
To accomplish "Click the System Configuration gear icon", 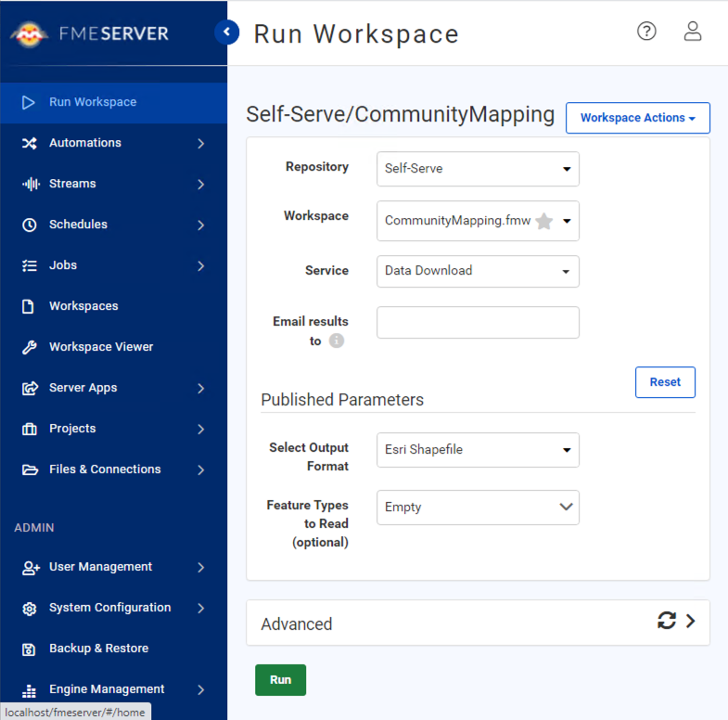I will [x=30, y=609].
